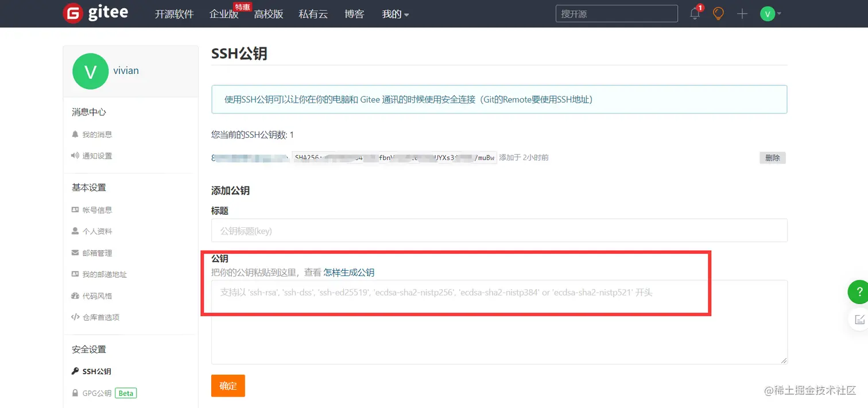
Task: Open 我的消息 in sidebar
Action: pyautogui.click(x=97, y=134)
